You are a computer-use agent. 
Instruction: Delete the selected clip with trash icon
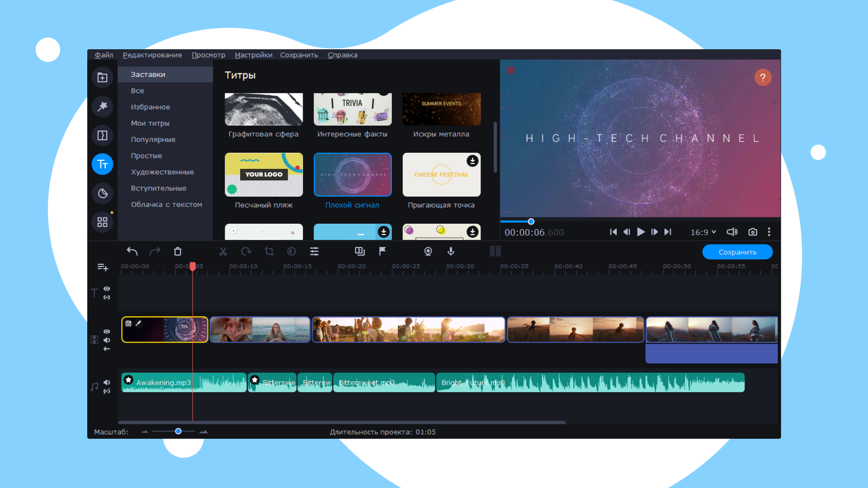(x=178, y=251)
